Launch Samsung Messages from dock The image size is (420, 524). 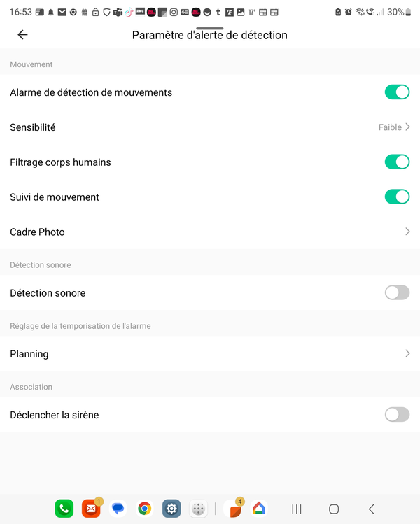coord(118,509)
